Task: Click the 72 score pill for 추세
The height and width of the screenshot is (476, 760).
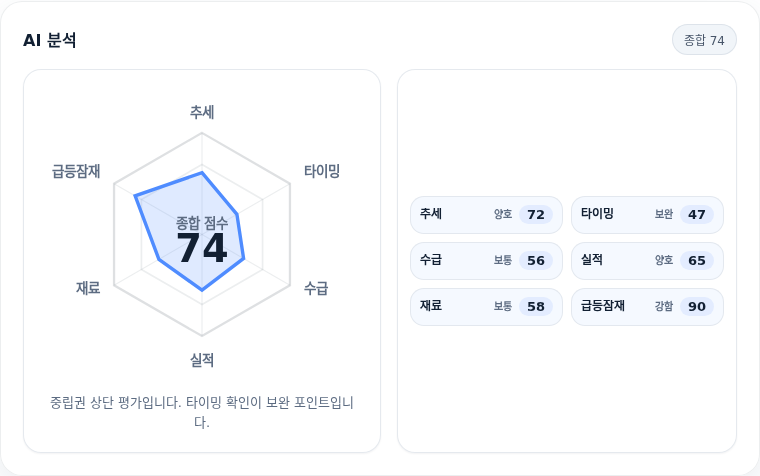Action: [x=536, y=215]
